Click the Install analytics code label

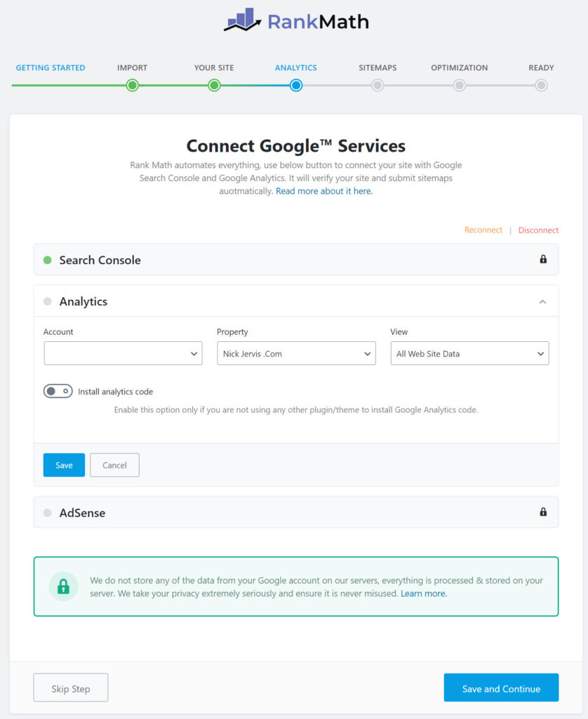[116, 392]
